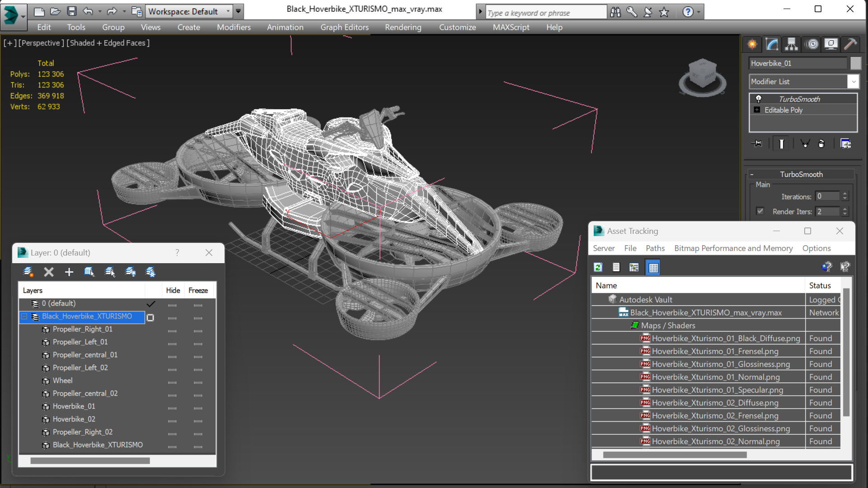Toggle Show End Result icon

[781, 144]
